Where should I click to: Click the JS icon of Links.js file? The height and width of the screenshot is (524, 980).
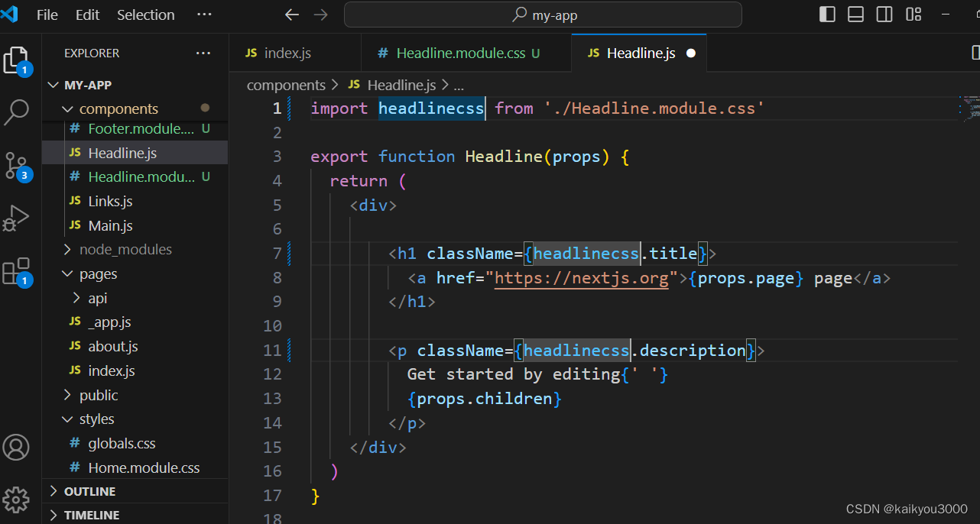click(x=75, y=201)
